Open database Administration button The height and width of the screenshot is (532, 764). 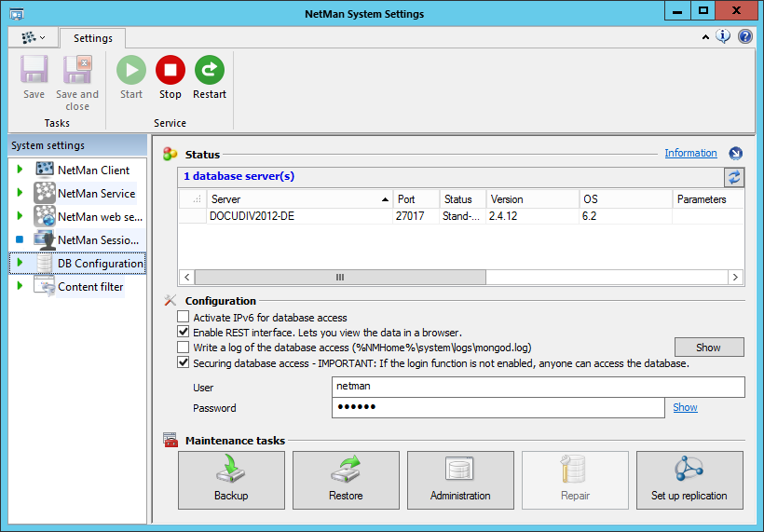(460, 481)
